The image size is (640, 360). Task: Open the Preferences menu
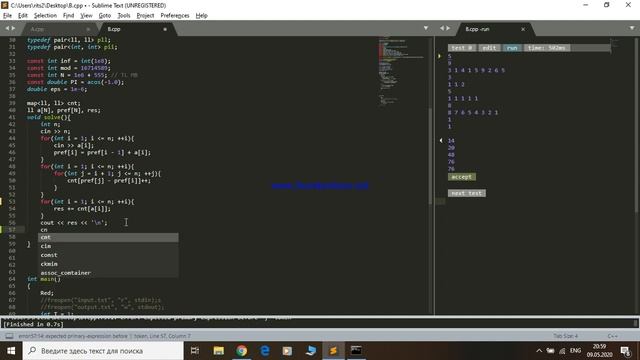click(x=175, y=16)
